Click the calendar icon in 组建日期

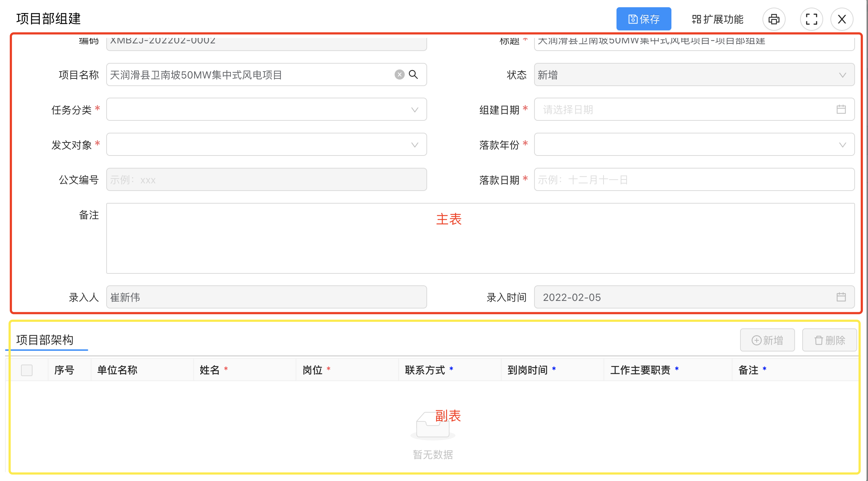coord(841,109)
